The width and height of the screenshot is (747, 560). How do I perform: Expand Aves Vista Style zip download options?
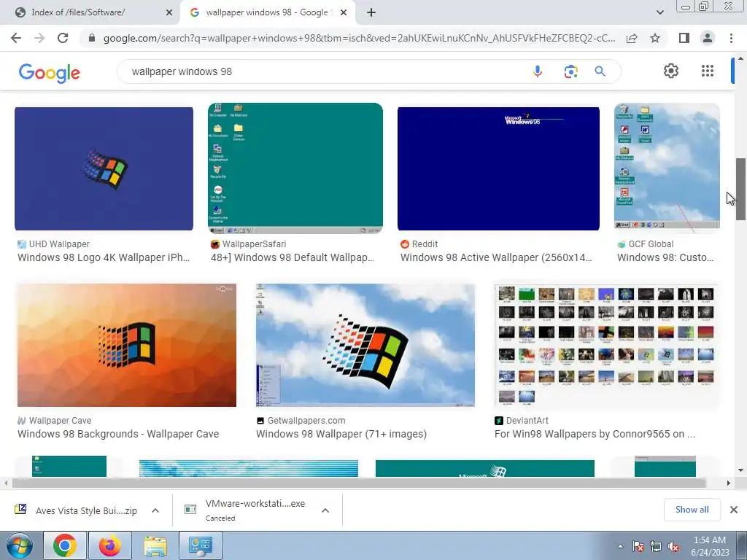(x=155, y=510)
